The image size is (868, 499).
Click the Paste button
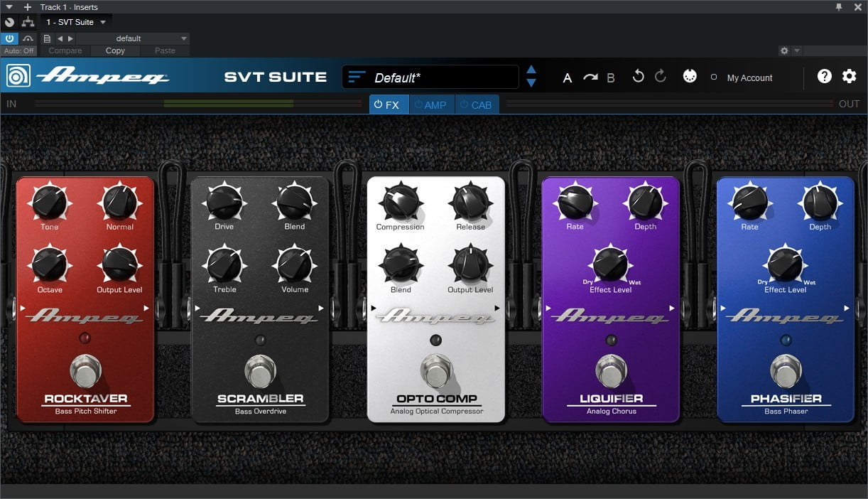pyautogui.click(x=165, y=51)
